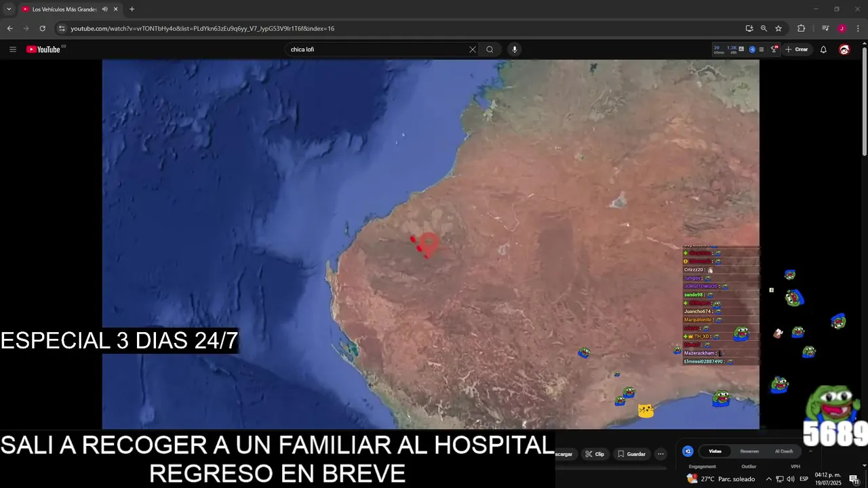The height and width of the screenshot is (488, 868).
Task: Click the vidIQ 1.3K 48h stat
Action: [732, 49]
